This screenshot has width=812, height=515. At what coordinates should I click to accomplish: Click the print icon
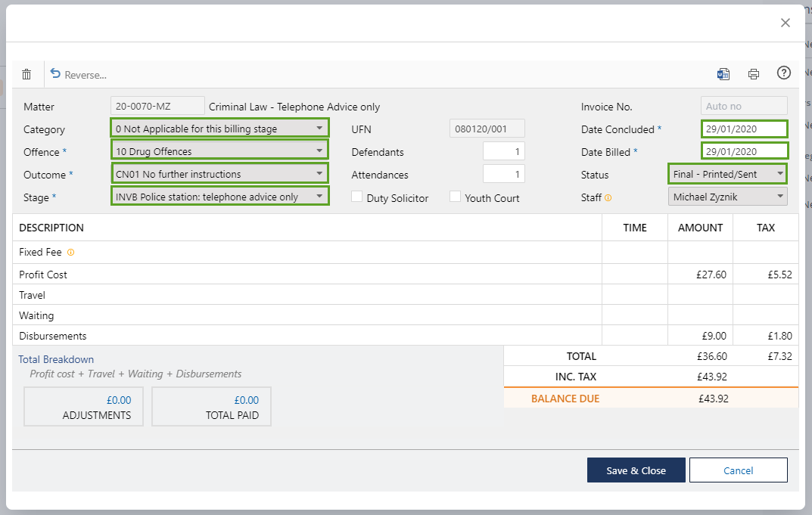pos(754,74)
